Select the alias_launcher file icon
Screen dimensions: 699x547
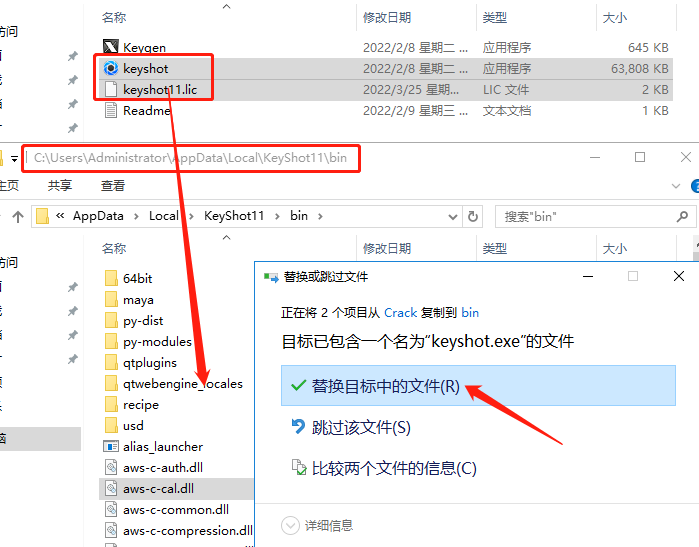(x=111, y=446)
